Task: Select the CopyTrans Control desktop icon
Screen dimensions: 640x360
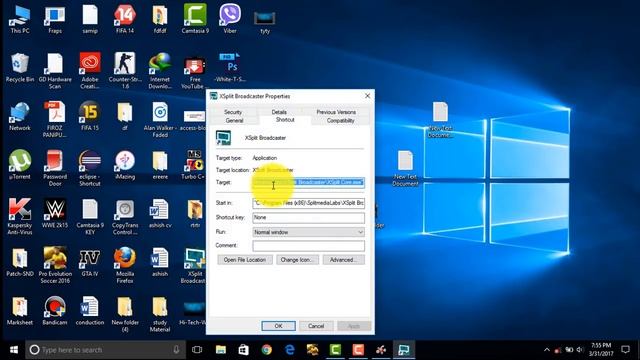Action: tap(125, 216)
